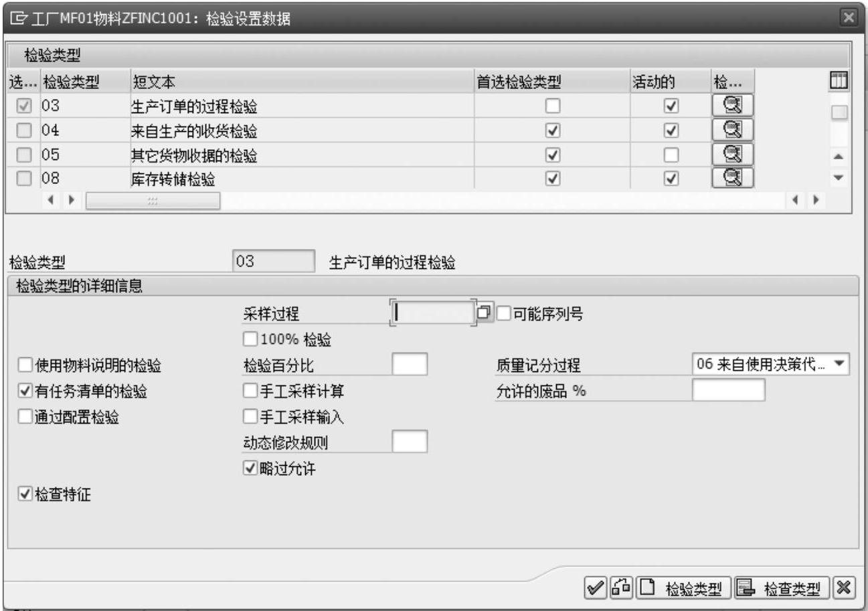The image size is (868, 611).
Task: Toggle 活动的 checkbox for row 03
Action: (670, 106)
